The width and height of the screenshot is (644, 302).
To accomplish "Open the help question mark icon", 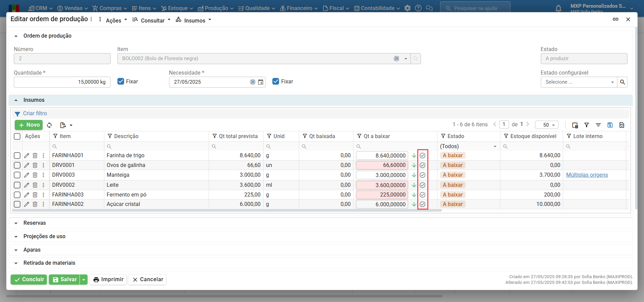I will click(x=418, y=8).
